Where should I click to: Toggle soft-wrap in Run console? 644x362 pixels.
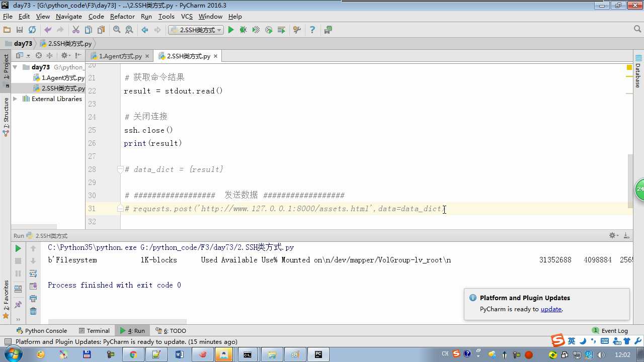[33, 274]
